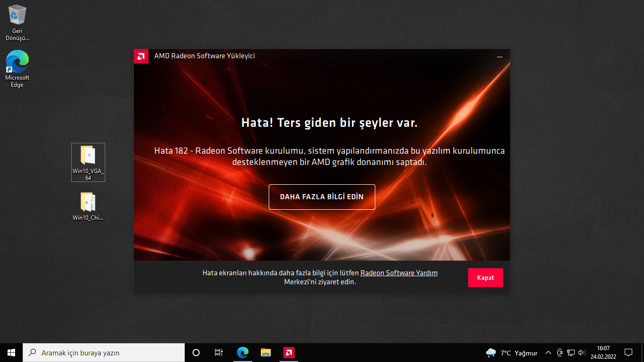Screen dimensions: 644x362
Task: Open the Recycle Bin (Geri Dönüşü...) desktop icon
Action: pos(17,23)
